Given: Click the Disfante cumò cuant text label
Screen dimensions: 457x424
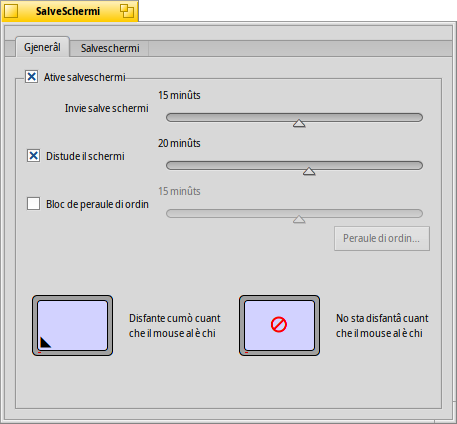Looking at the screenshot, I should click(x=175, y=318).
